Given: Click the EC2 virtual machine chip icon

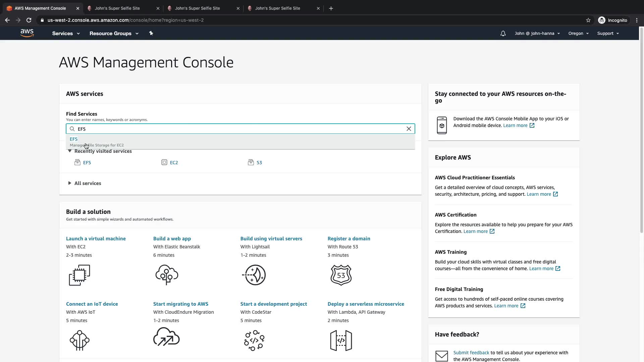Looking at the screenshot, I should pos(79,275).
